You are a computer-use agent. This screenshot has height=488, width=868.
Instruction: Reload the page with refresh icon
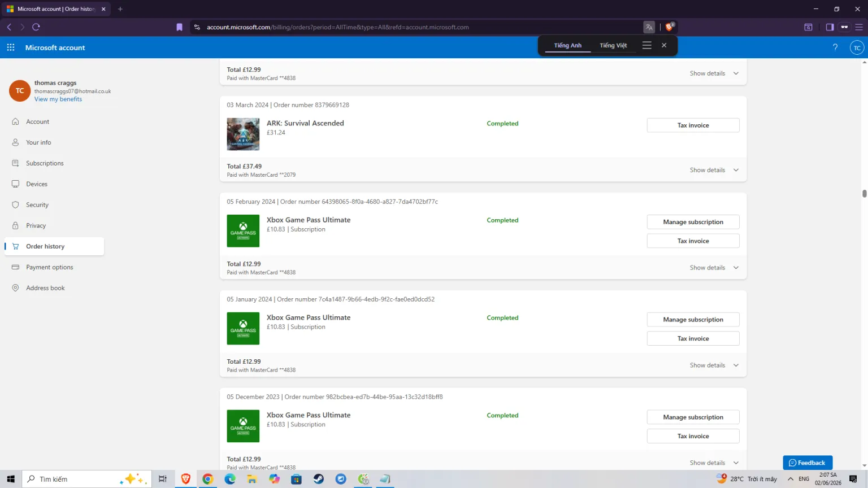coord(36,27)
